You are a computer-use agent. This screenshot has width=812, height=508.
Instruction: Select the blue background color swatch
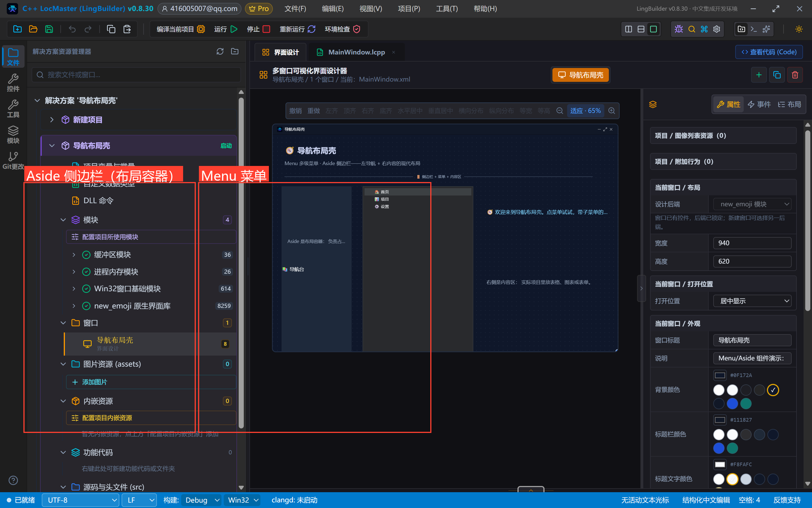click(x=732, y=404)
